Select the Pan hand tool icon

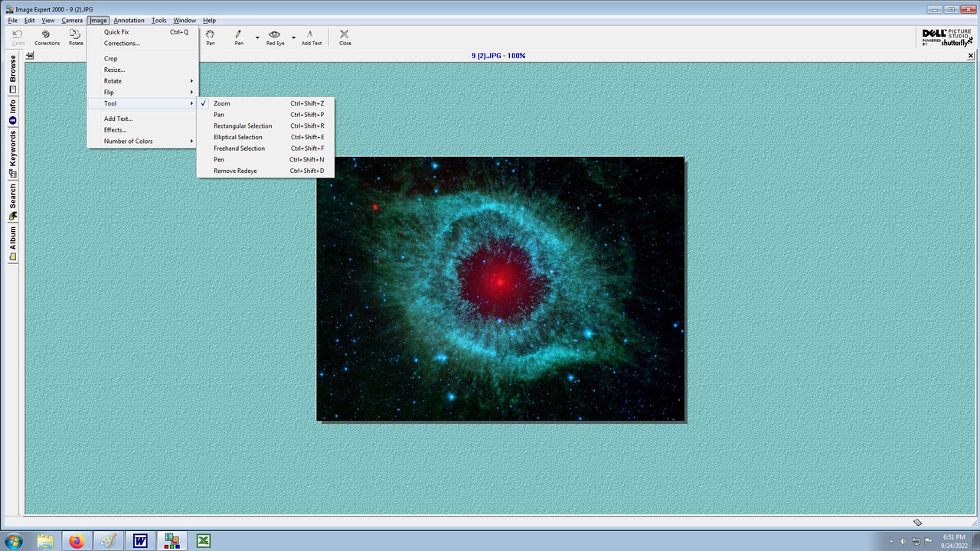pyautogui.click(x=210, y=37)
